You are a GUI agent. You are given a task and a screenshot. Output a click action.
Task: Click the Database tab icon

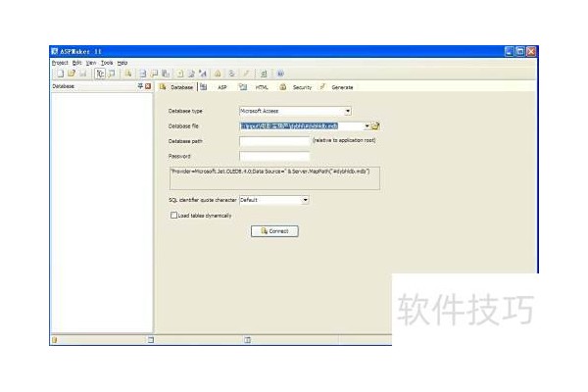coord(163,87)
